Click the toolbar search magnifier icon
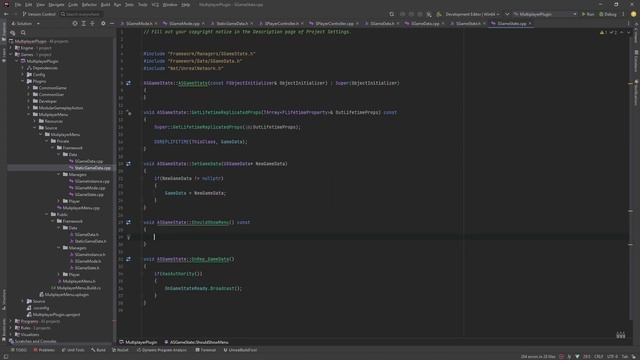 tap(392, 14)
